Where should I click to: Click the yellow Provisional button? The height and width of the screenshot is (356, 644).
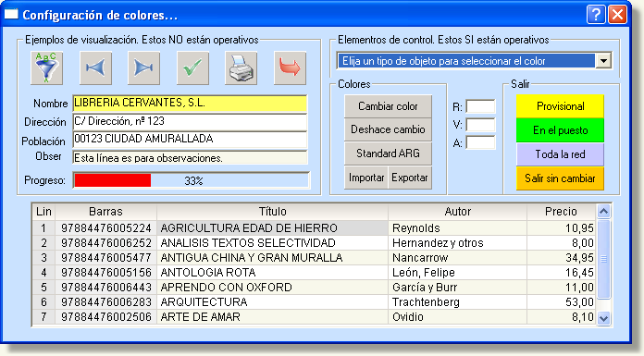pos(560,106)
